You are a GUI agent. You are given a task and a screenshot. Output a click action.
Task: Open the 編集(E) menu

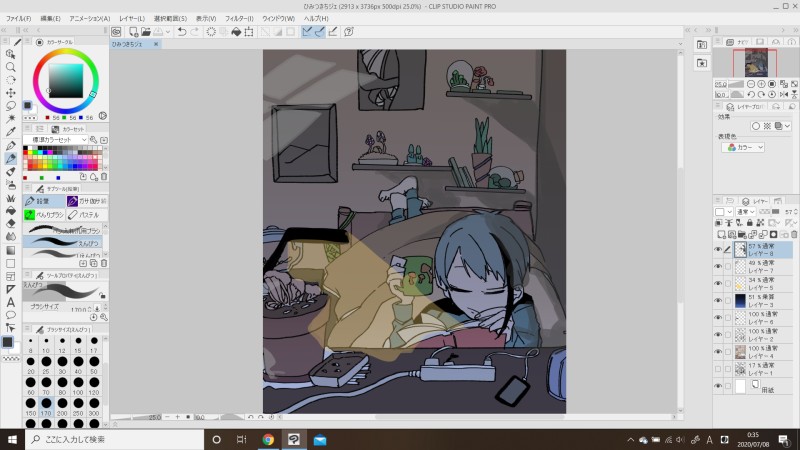(x=50, y=18)
